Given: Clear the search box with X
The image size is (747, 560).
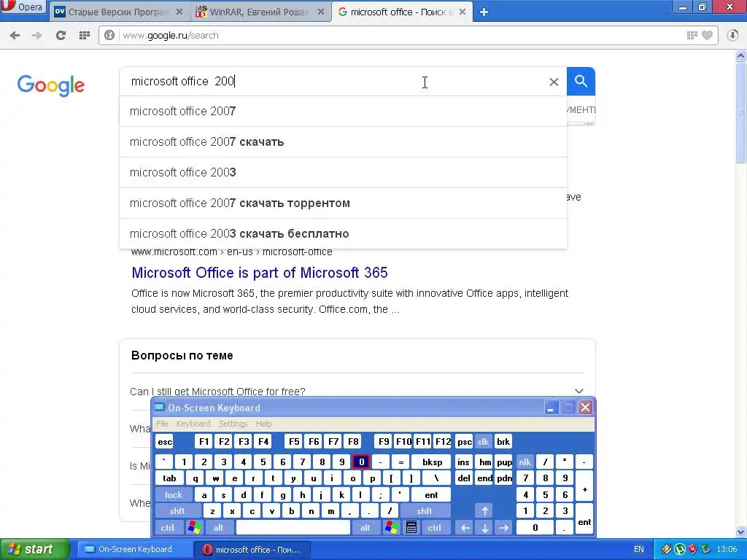Looking at the screenshot, I should [x=554, y=82].
